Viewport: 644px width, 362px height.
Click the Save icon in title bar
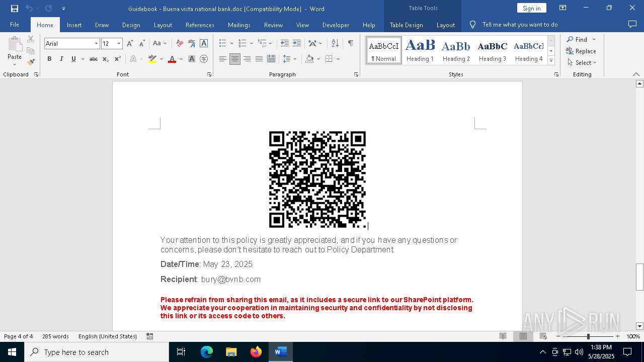[15, 9]
